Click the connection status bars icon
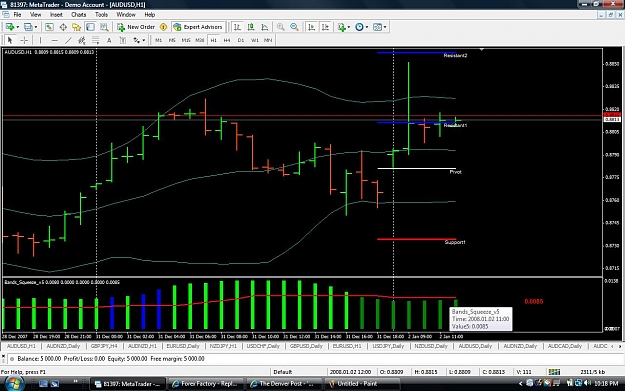The height and width of the screenshot is (391, 625). click(x=554, y=372)
